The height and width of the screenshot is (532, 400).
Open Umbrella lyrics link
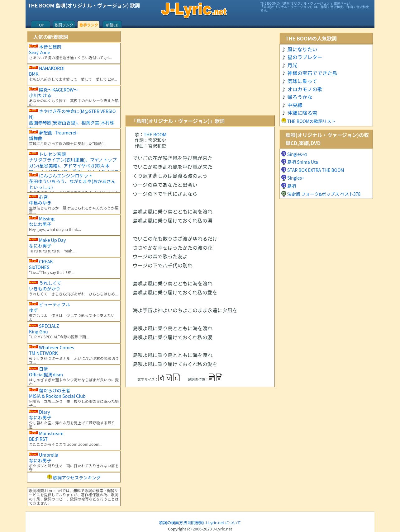49,455
